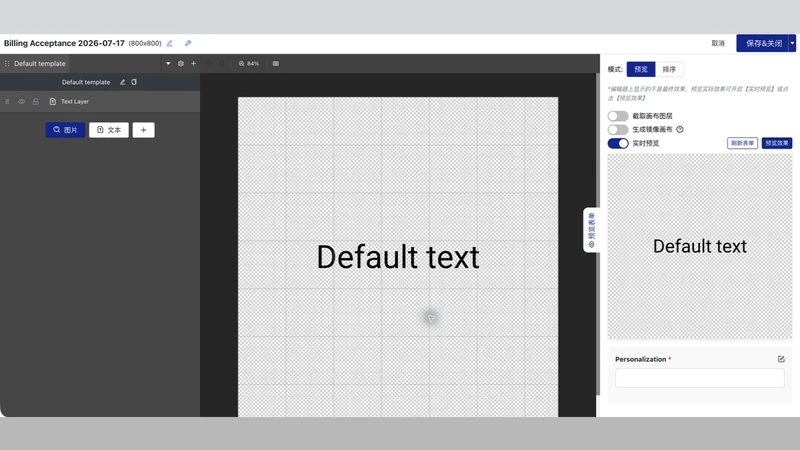Click the 图片 image button
The width and height of the screenshot is (800, 450).
coord(65,130)
